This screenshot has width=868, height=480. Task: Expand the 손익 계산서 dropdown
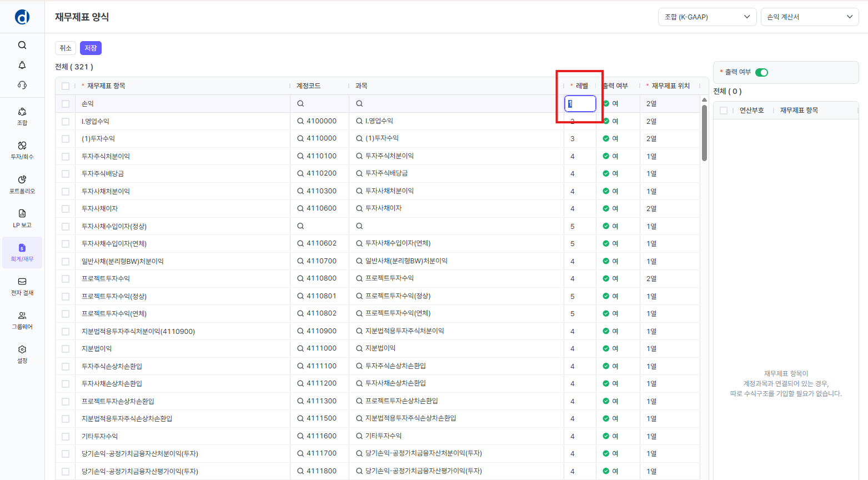click(809, 17)
